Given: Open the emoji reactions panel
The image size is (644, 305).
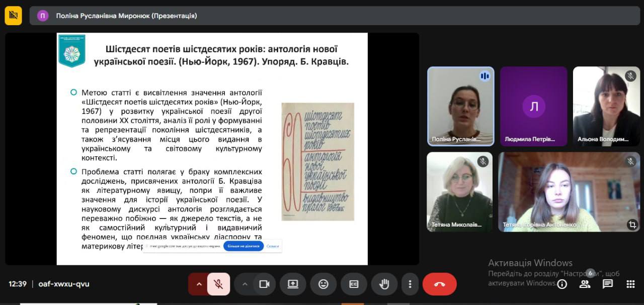Looking at the screenshot, I should click(x=323, y=284).
